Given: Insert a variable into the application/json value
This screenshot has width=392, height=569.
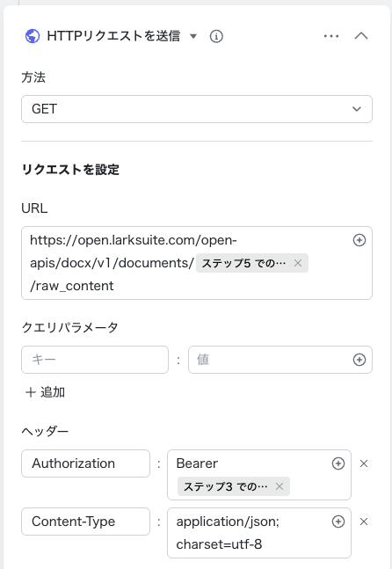Looking at the screenshot, I should 338,522.
